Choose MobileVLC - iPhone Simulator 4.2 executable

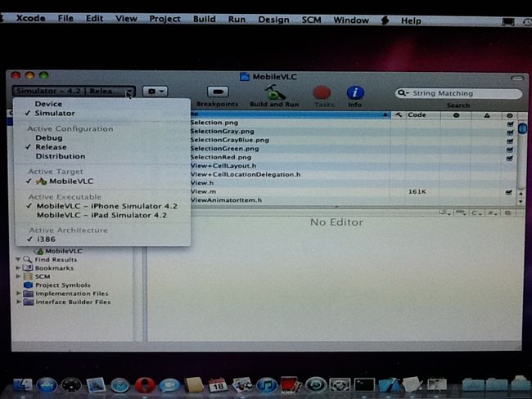coord(107,206)
